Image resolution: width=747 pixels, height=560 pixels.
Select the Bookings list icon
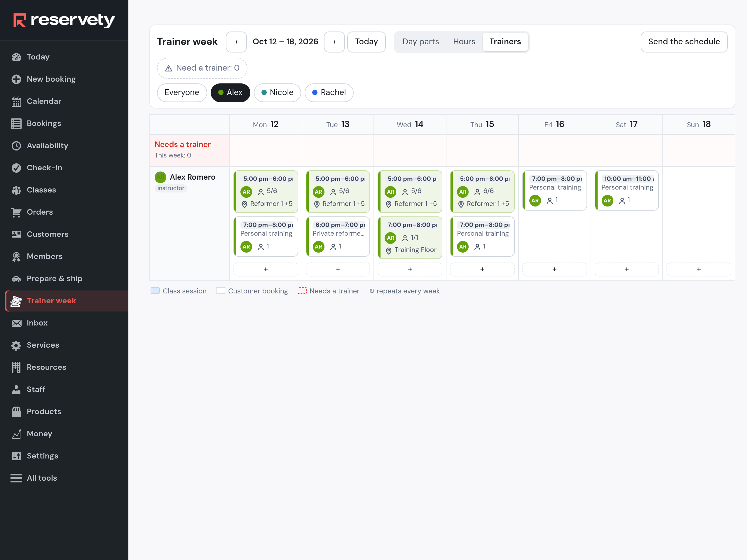16,124
